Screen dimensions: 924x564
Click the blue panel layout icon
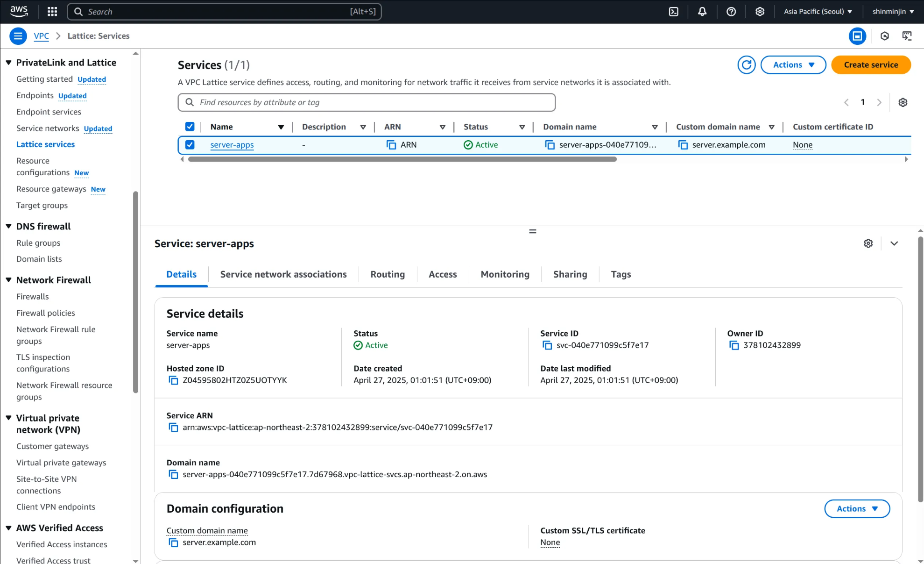(x=857, y=36)
